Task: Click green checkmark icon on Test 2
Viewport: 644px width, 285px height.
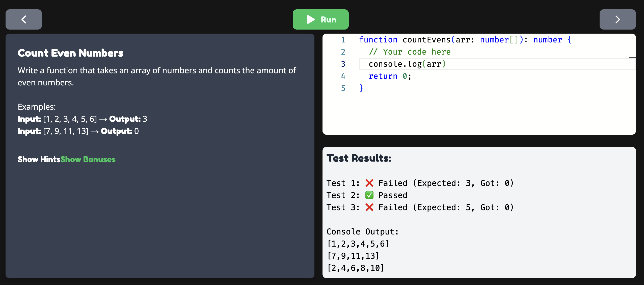Action: tap(369, 195)
